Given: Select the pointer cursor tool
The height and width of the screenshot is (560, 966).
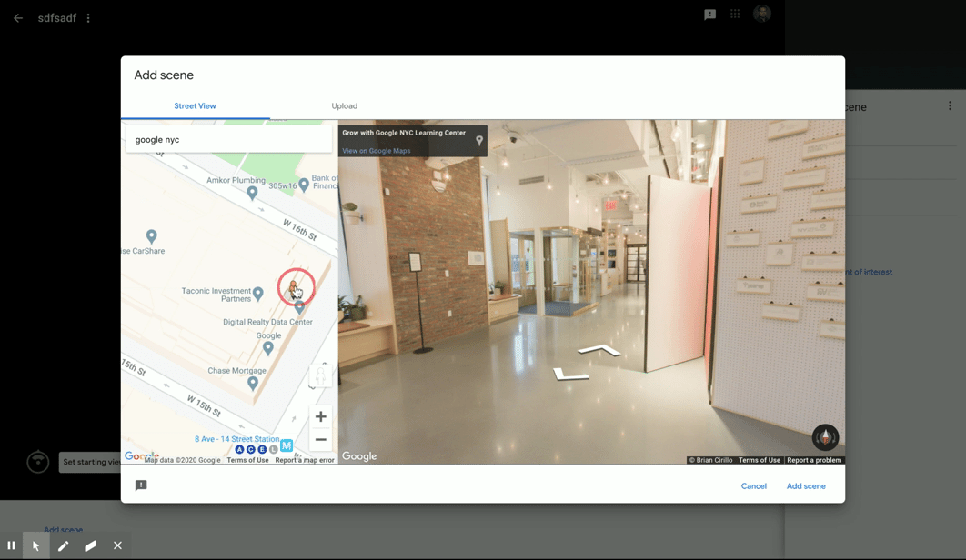Looking at the screenshot, I should coord(35,545).
